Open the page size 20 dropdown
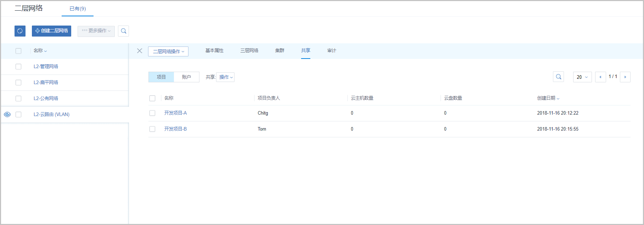 (582, 77)
